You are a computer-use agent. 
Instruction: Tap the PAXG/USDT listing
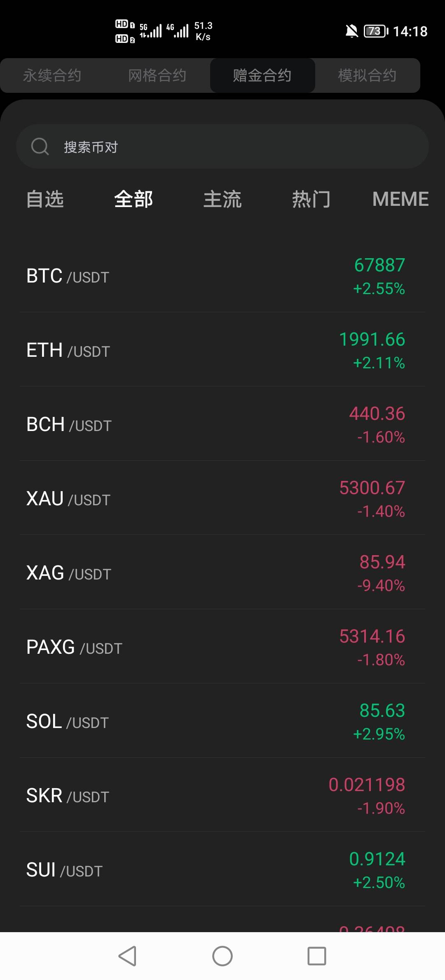(222, 647)
